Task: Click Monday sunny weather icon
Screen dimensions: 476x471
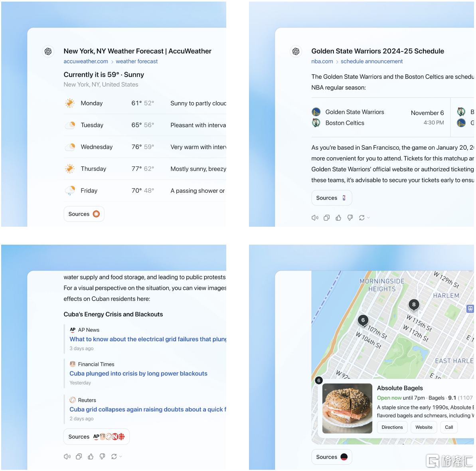Action: click(70, 103)
